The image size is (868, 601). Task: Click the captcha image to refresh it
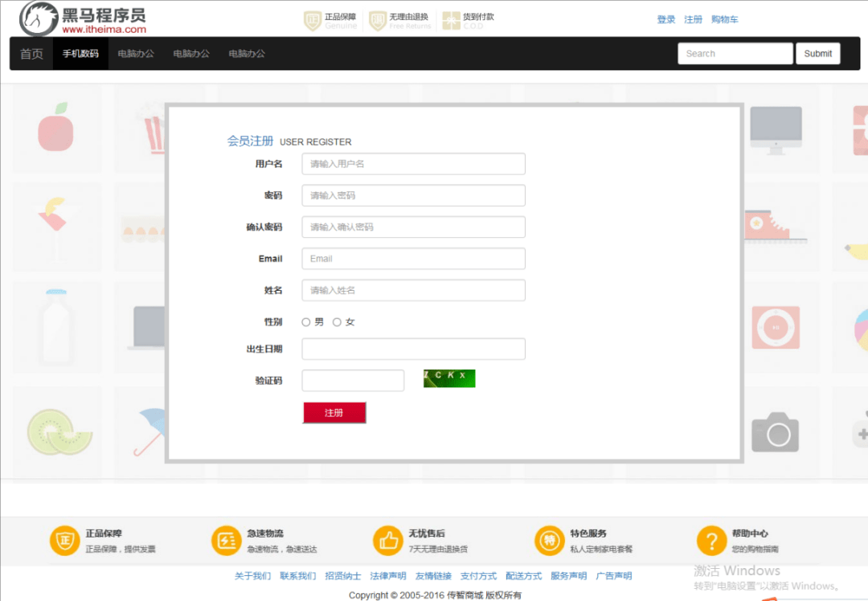448,378
